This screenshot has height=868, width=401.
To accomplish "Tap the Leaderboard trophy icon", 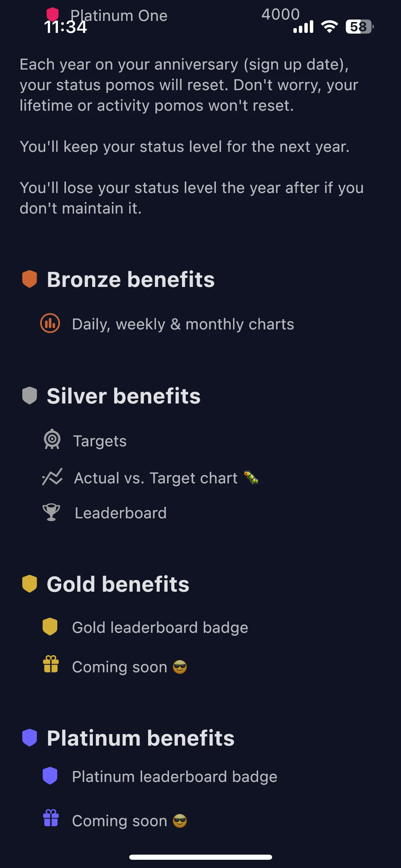I will [x=51, y=512].
